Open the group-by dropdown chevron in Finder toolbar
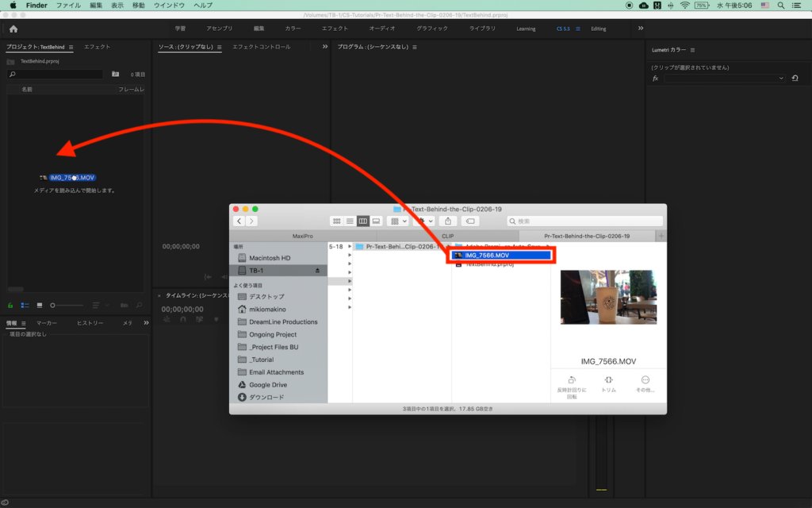 tap(403, 221)
